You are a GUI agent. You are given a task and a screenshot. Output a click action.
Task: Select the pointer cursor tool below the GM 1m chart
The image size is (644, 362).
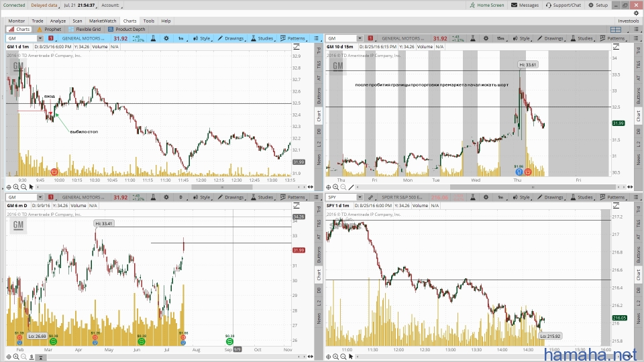[32, 187]
